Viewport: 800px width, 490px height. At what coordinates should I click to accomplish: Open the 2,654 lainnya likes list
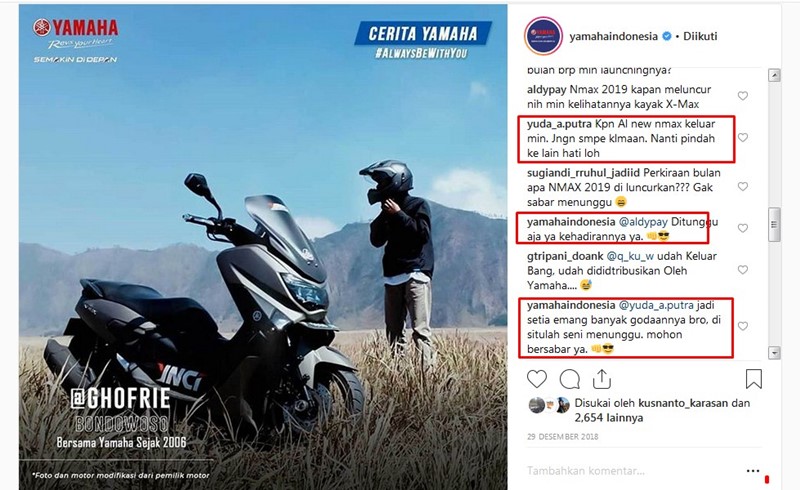point(609,418)
